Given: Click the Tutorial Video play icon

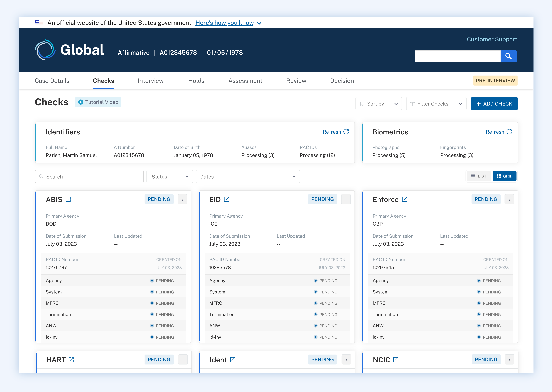Looking at the screenshot, I should (x=81, y=102).
